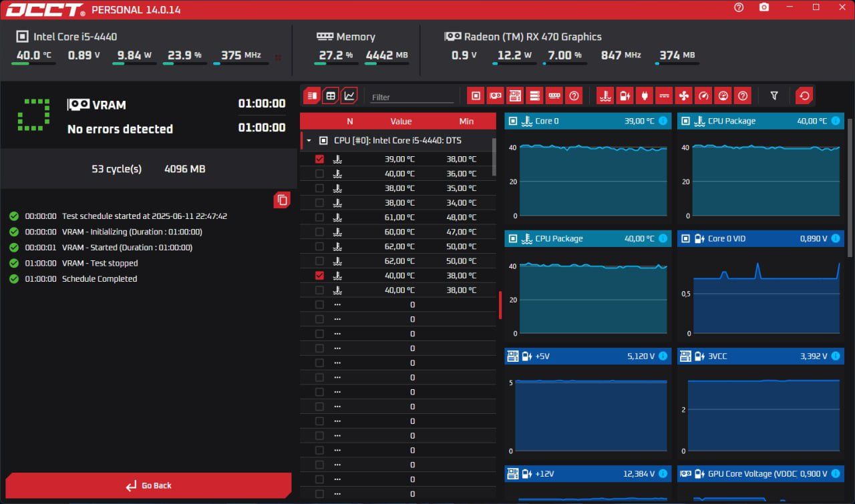Screen dimensions: 855x504
Task: Click the reset min/max refresh icon
Action: click(x=805, y=95)
